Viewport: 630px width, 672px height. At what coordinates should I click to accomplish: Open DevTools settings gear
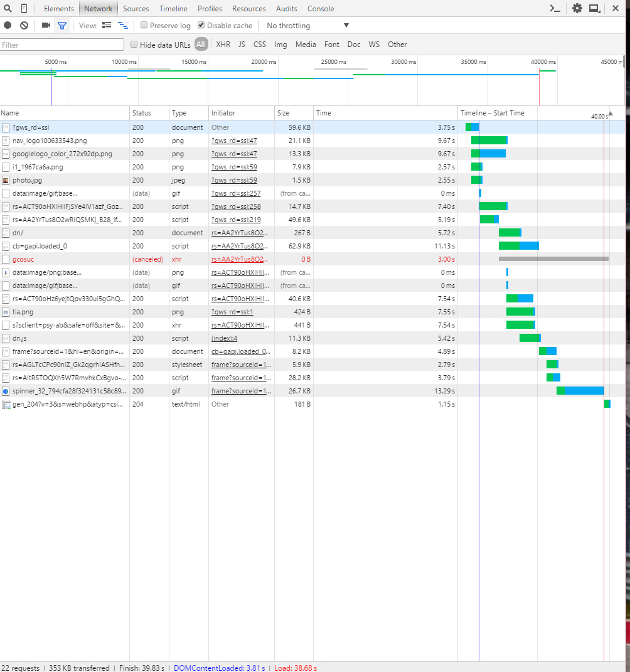tap(577, 8)
